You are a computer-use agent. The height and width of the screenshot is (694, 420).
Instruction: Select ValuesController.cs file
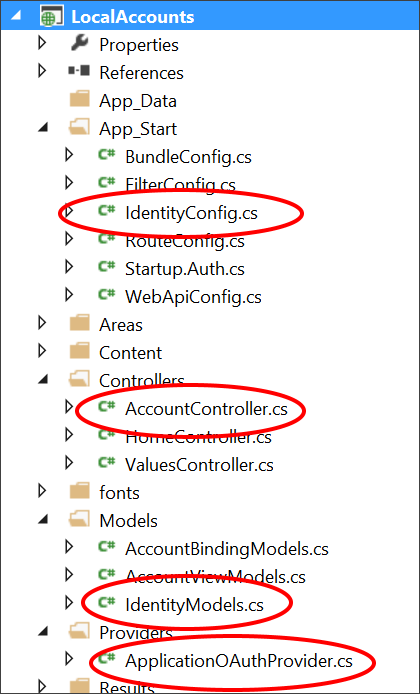pyautogui.click(x=199, y=465)
